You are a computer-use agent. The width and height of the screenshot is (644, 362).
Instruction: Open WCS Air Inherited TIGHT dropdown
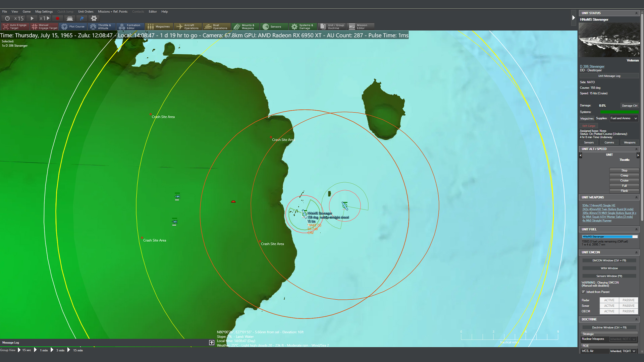point(623,351)
